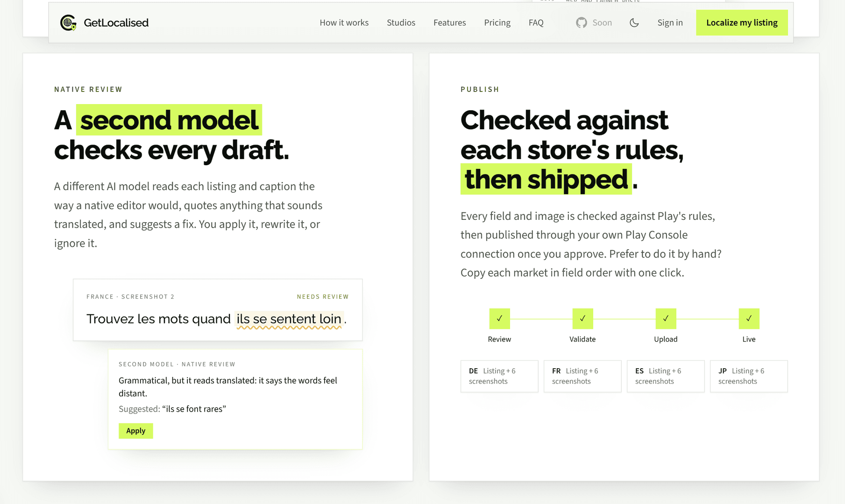The width and height of the screenshot is (845, 504).
Task: Click the suggested text "ils se font rares"
Action: (194, 409)
